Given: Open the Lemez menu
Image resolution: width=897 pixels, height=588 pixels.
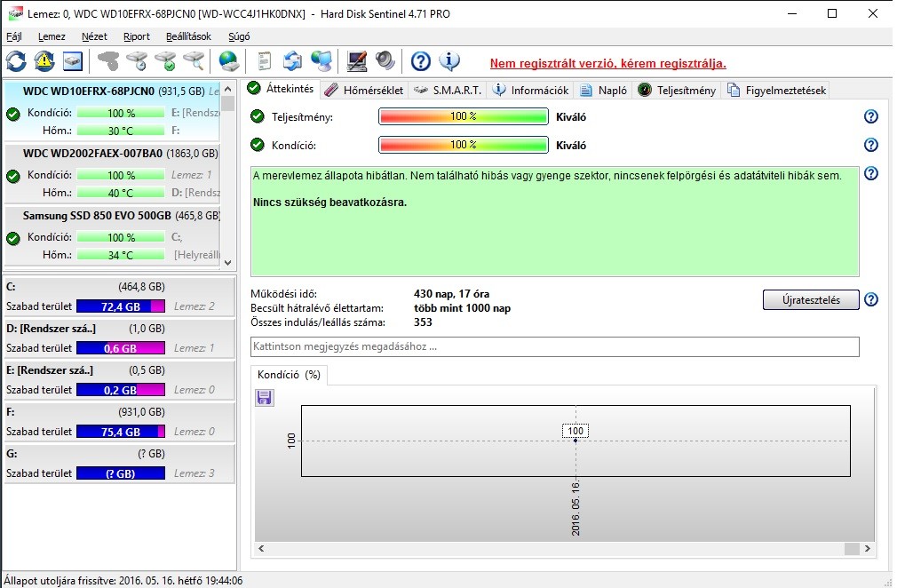Looking at the screenshot, I should tap(52, 36).
